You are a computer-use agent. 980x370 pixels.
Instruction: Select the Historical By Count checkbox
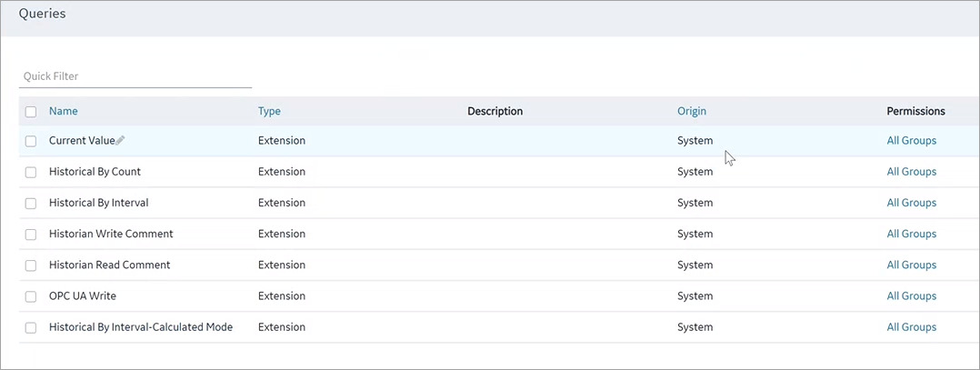pyautogui.click(x=31, y=173)
